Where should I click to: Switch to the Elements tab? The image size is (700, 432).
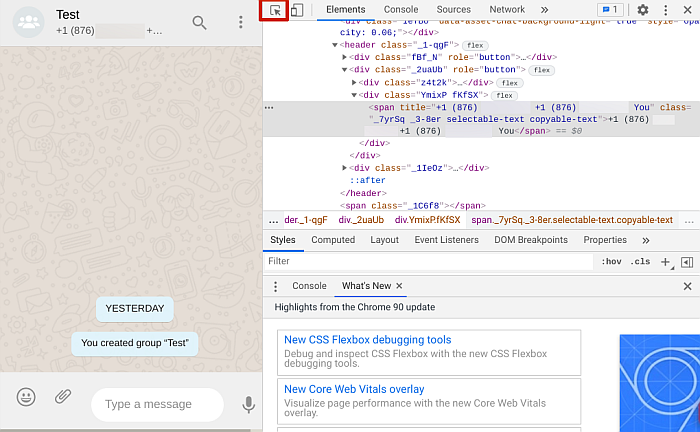coord(346,9)
